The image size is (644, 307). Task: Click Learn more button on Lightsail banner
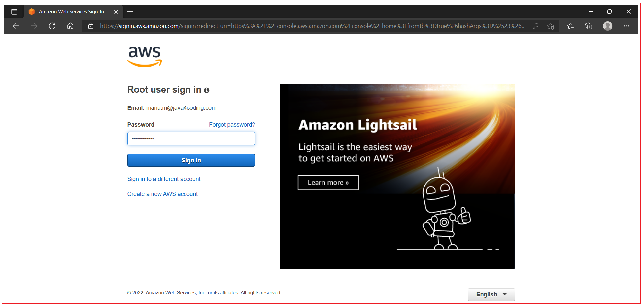(x=328, y=183)
